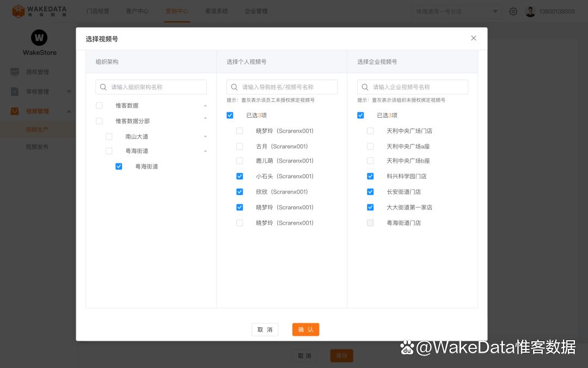Click the WakeStore brand logo icon
The width and height of the screenshot is (588, 368).
39,37
